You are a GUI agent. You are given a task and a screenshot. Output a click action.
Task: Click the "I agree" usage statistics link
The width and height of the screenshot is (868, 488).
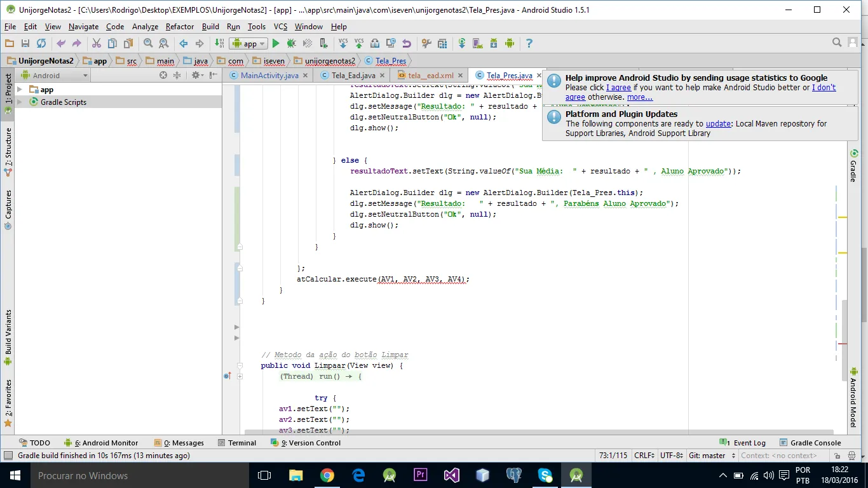tap(618, 88)
